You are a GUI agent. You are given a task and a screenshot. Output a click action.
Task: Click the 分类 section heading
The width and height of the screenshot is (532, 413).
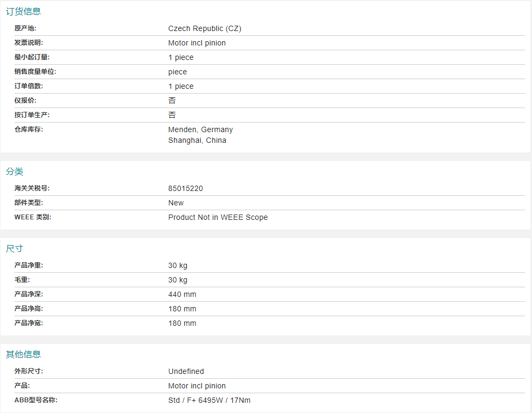[x=14, y=172]
